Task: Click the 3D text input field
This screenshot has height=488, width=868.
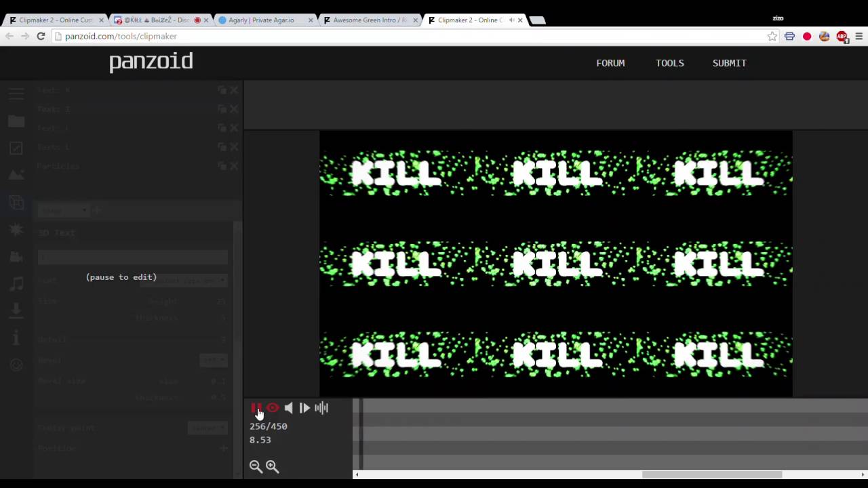Action: point(133,257)
